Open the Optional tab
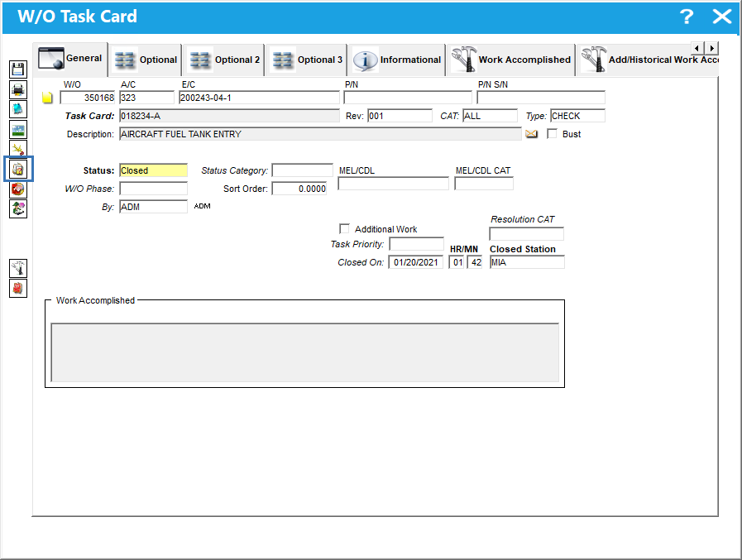Image resolution: width=742 pixels, height=560 pixels. click(x=146, y=60)
